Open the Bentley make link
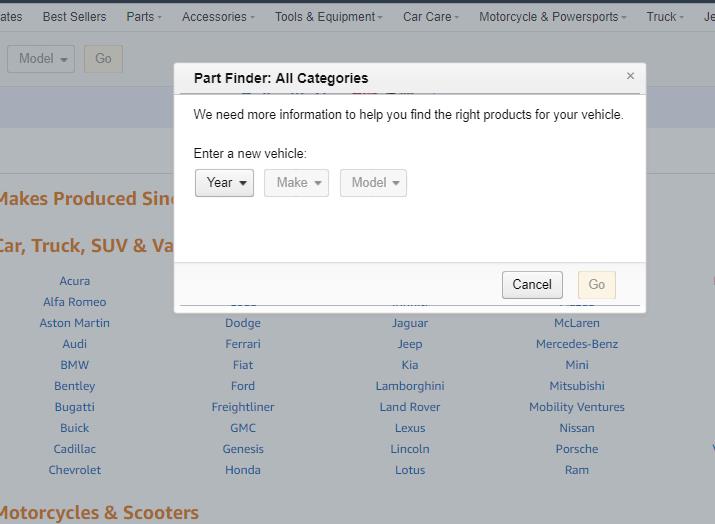Image resolution: width=715 pixels, height=524 pixels. (75, 386)
